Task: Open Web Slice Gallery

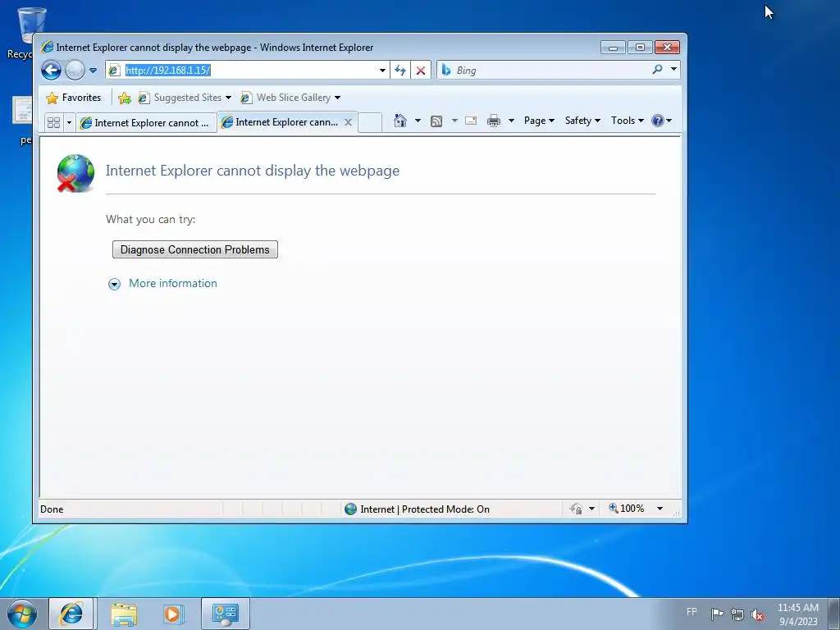Action: (x=290, y=98)
